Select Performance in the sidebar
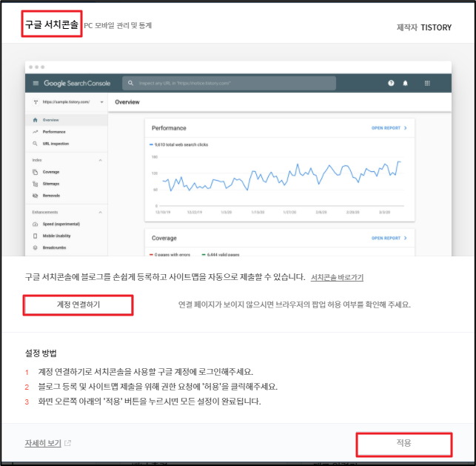 pos(54,132)
